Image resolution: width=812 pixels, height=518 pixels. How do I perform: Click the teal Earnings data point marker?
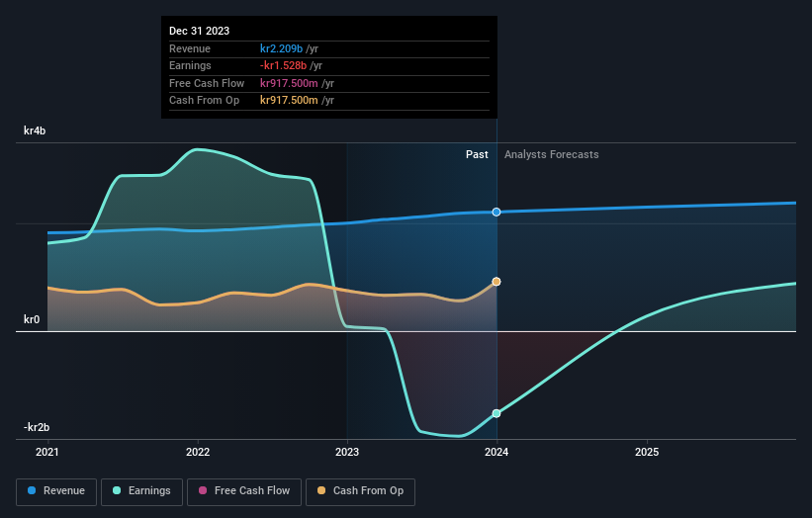pos(496,413)
